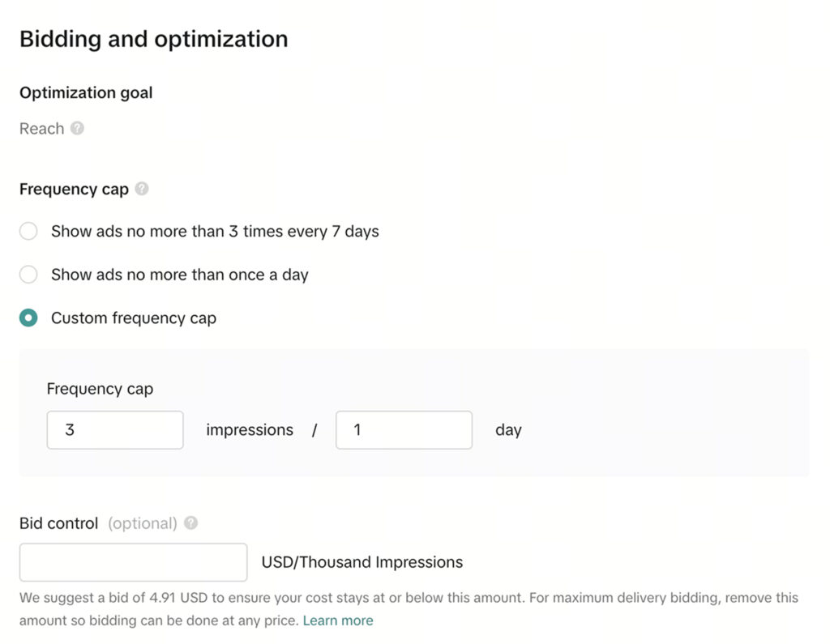
Task: Click the Reach optimization goal text
Action: click(41, 129)
